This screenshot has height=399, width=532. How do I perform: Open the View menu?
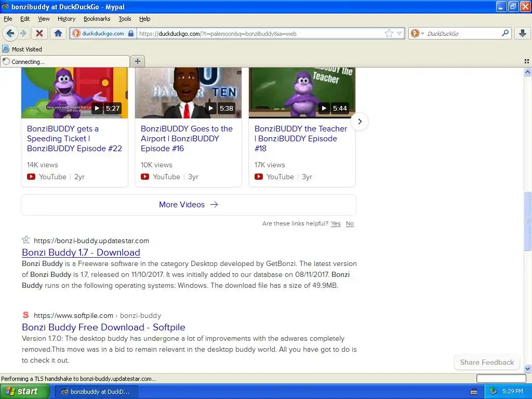pos(44,19)
